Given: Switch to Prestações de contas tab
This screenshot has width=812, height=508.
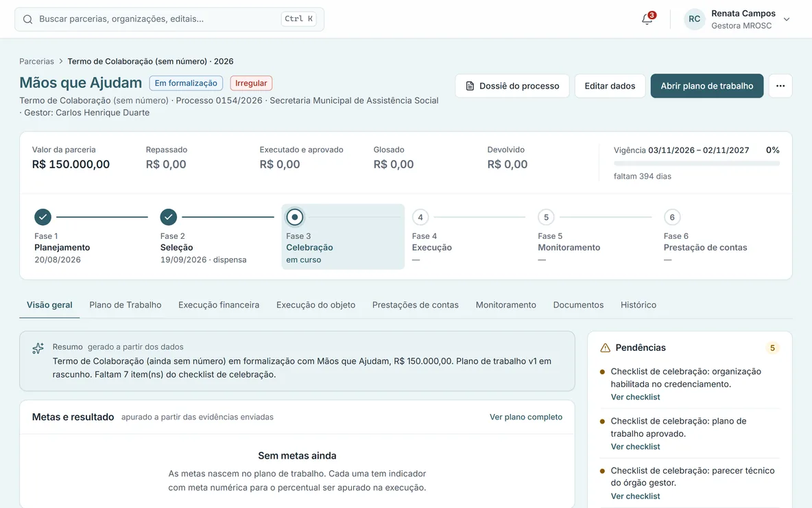Looking at the screenshot, I should click(416, 305).
